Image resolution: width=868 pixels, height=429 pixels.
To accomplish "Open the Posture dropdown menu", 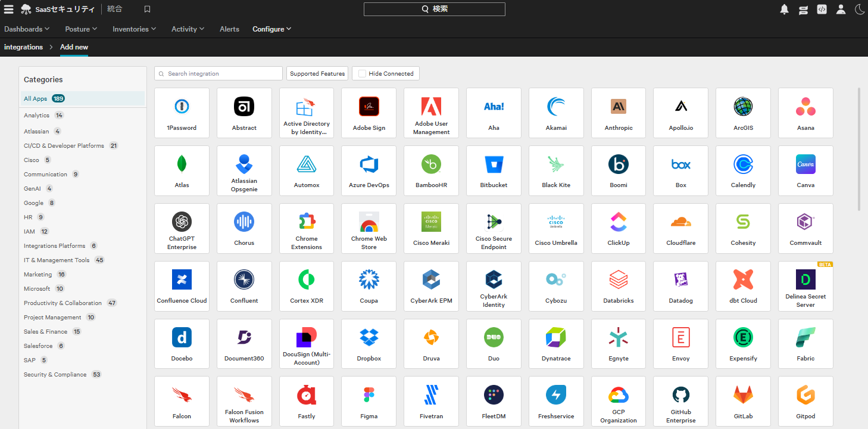I will pyautogui.click(x=82, y=29).
